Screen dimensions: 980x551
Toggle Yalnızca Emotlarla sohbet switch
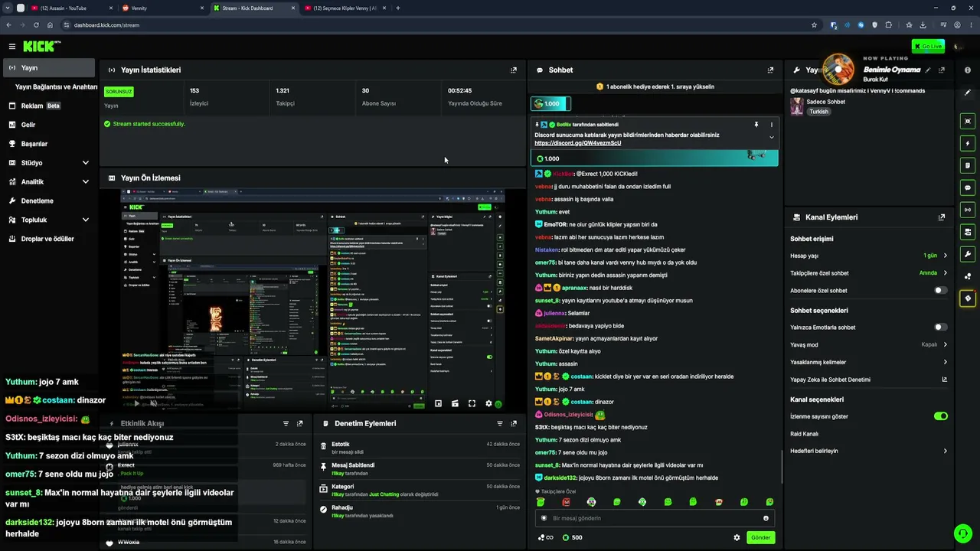940,328
